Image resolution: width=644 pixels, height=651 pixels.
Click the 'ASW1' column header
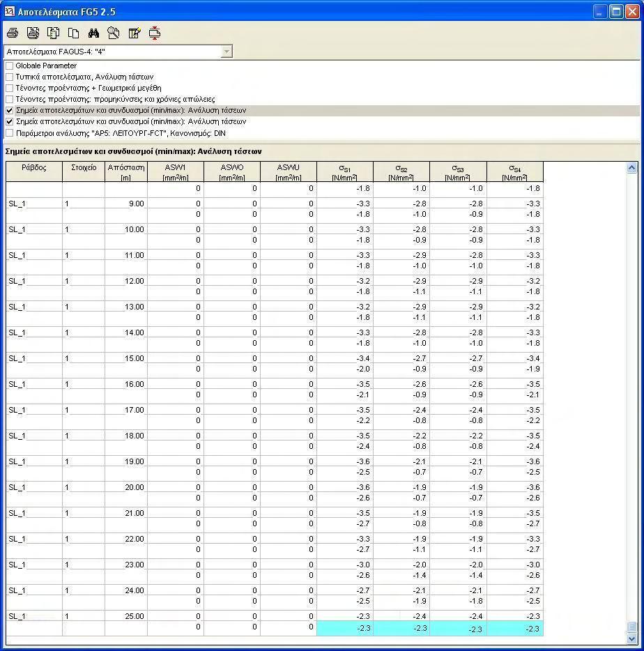click(x=175, y=172)
